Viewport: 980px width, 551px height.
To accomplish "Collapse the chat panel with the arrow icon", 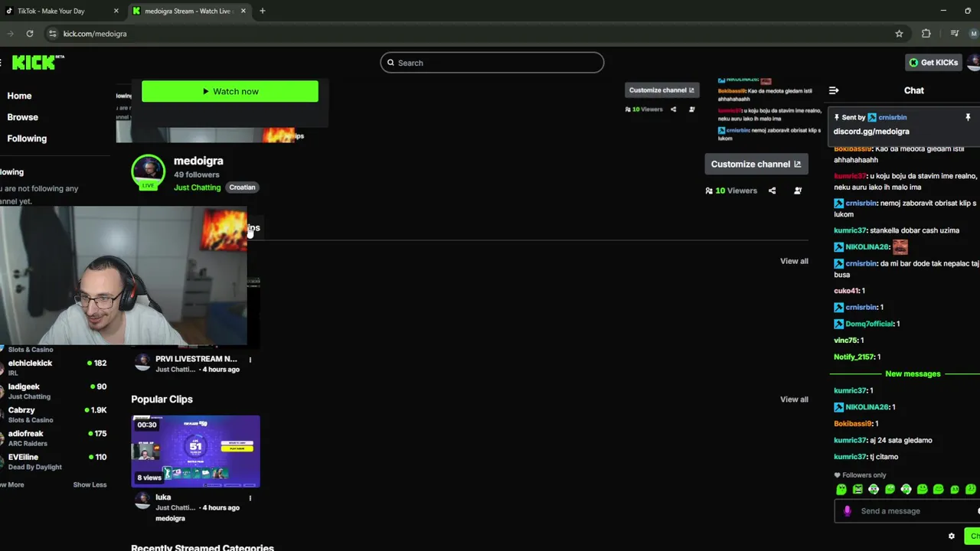I will click(834, 90).
